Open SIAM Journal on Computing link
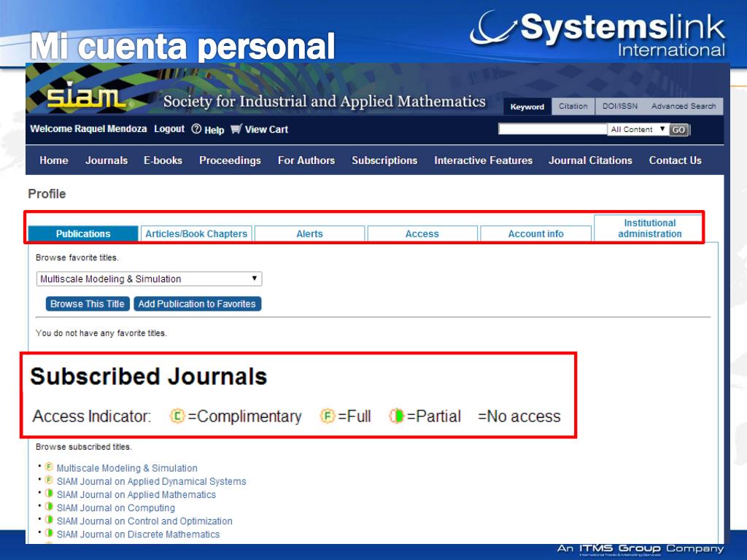Screen dimensions: 747x560 pyautogui.click(x=116, y=508)
